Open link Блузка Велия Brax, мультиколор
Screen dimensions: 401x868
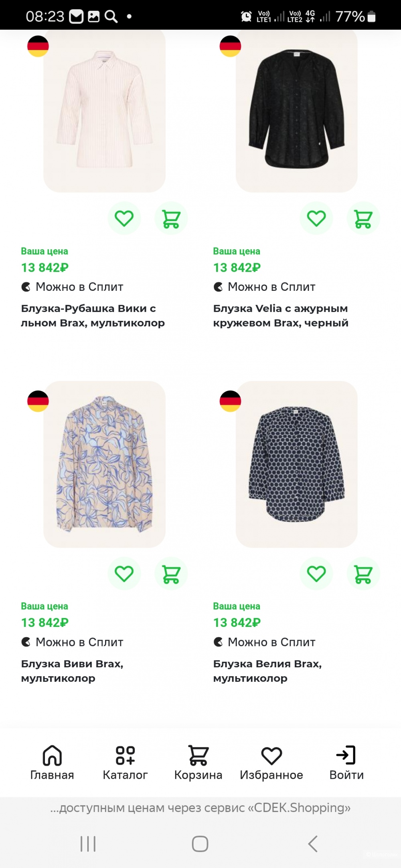pos(267,671)
